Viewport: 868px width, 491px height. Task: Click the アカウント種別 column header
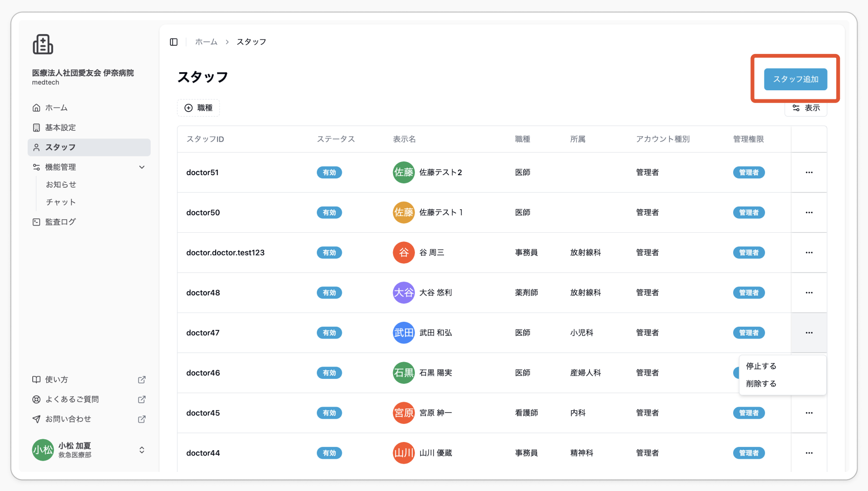(x=663, y=139)
